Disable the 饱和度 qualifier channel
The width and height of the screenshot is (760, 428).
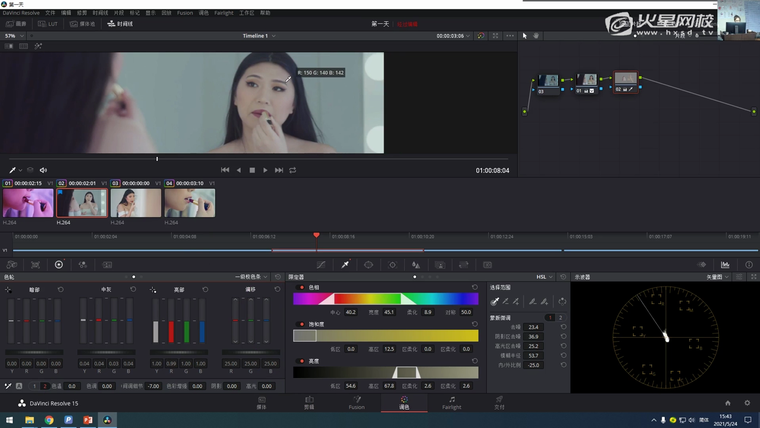(x=302, y=324)
